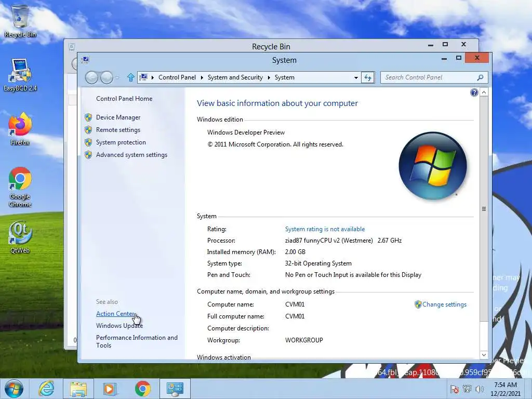Open the Firefox desktop shortcut
The height and width of the screenshot is (399, 532).
(20, 129)
